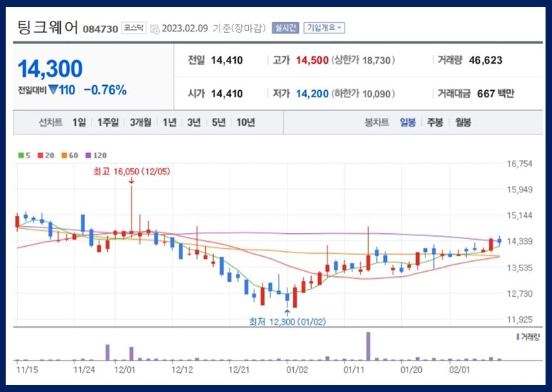Click the tallest volume bar near 01/11
Image resolution: width=552 pixels, height=392 pixels.
pos(368,346)
